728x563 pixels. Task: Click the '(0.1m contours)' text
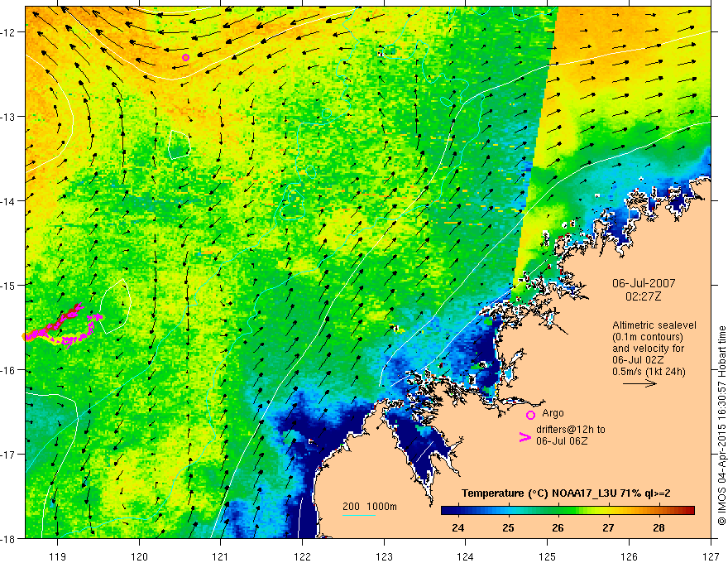648,337
